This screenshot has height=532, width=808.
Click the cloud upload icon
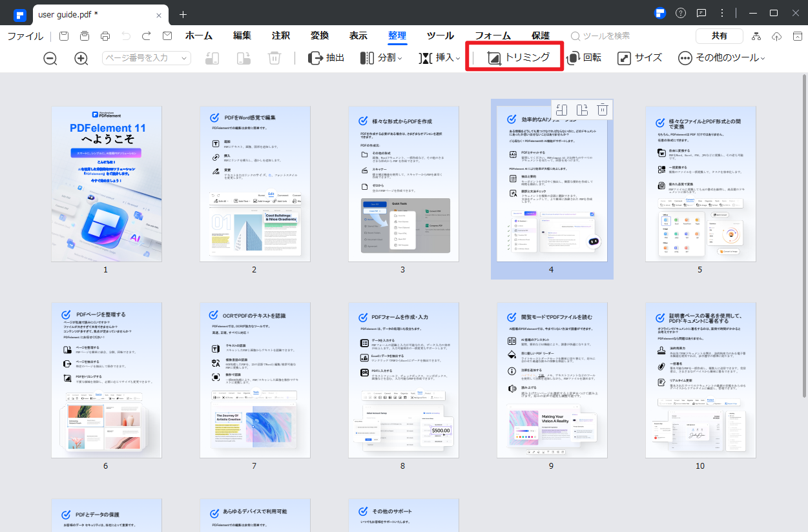coord(777,36)
